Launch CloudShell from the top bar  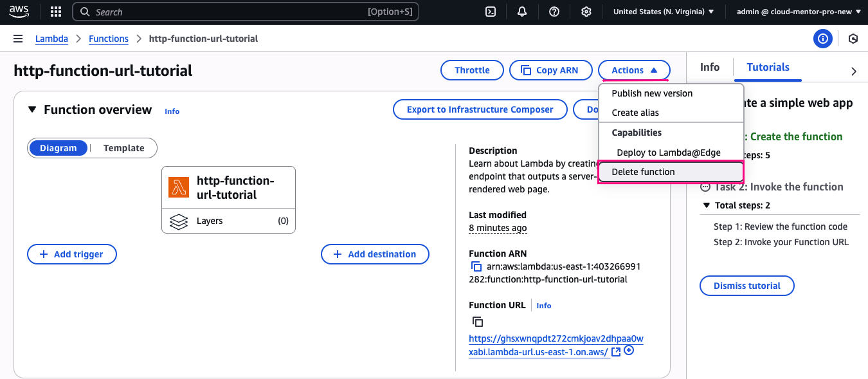tap(490, 12)
